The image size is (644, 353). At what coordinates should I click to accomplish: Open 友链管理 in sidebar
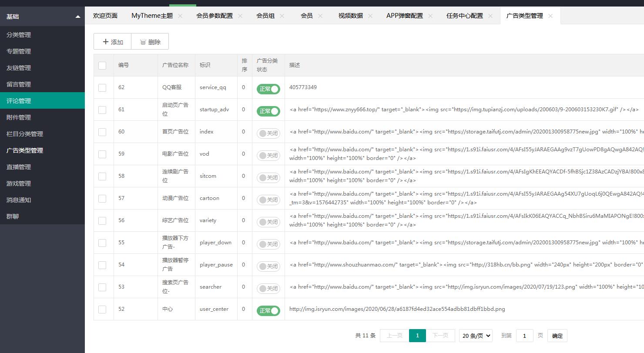tap(42, 68)
